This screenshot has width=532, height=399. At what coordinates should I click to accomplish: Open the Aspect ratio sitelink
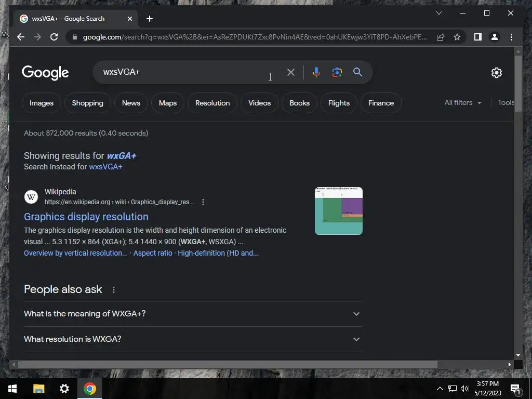click(x=153, y=253)
